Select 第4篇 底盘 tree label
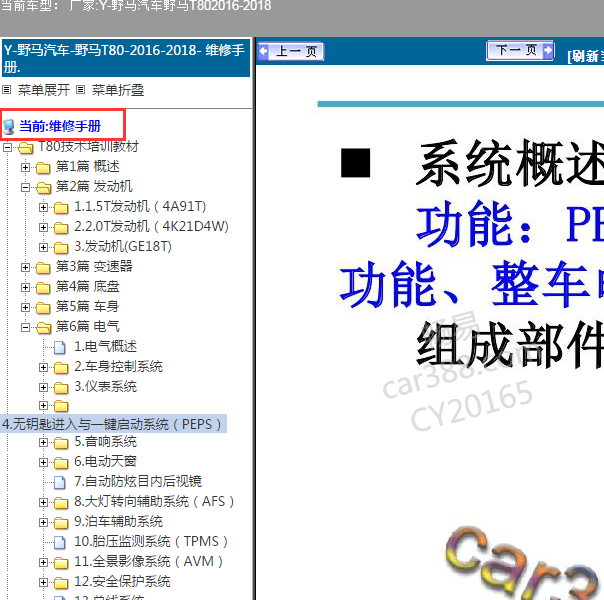Image resolution: width=604 pixels, height=600 pixels. (87, 286)
